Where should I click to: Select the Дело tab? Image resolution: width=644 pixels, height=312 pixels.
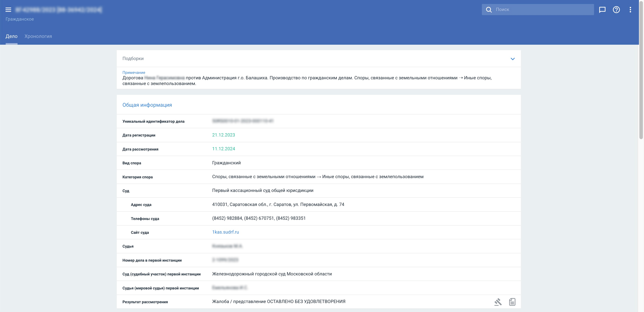11,36
